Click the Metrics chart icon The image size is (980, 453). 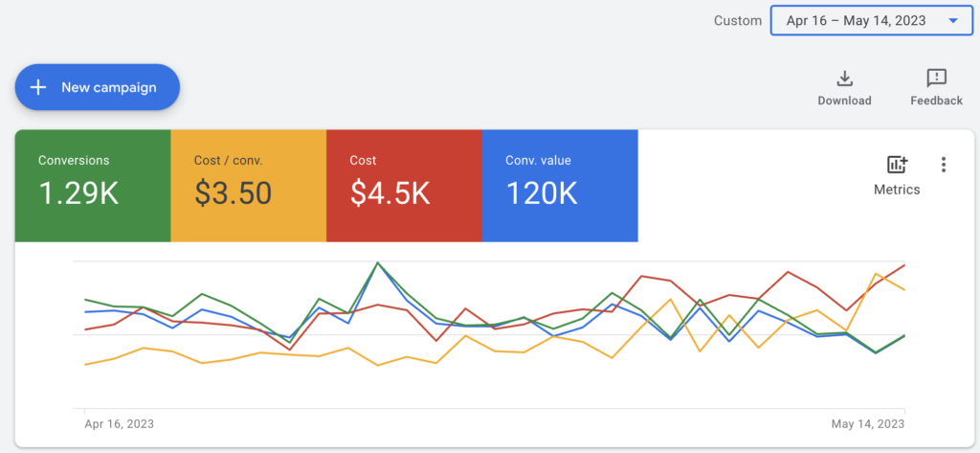click(x=897, y=165)
